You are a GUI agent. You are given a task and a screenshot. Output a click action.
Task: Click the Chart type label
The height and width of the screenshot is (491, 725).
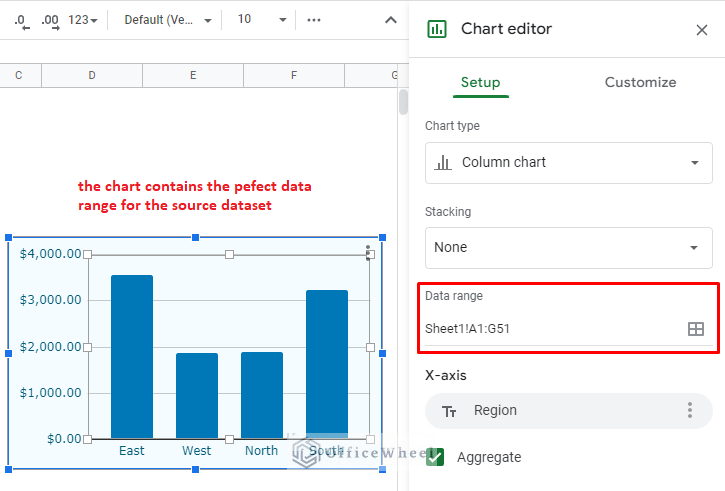point(452,126)
